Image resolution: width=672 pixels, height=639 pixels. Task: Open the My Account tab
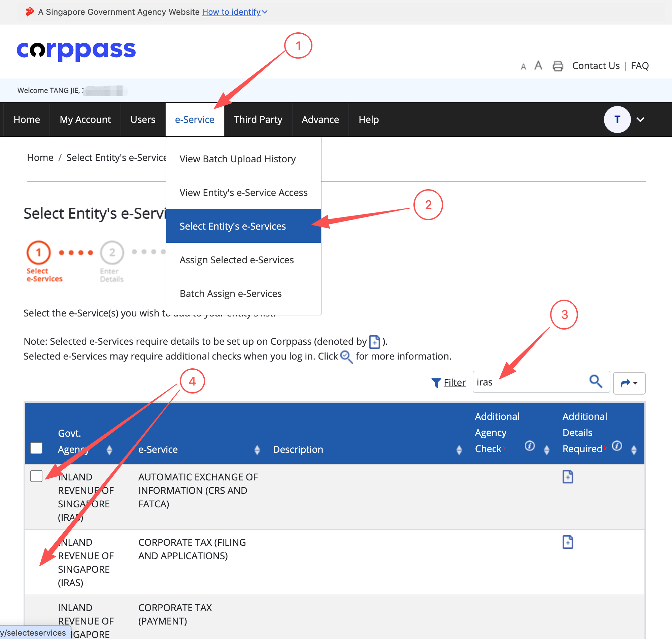pos(85,120)
